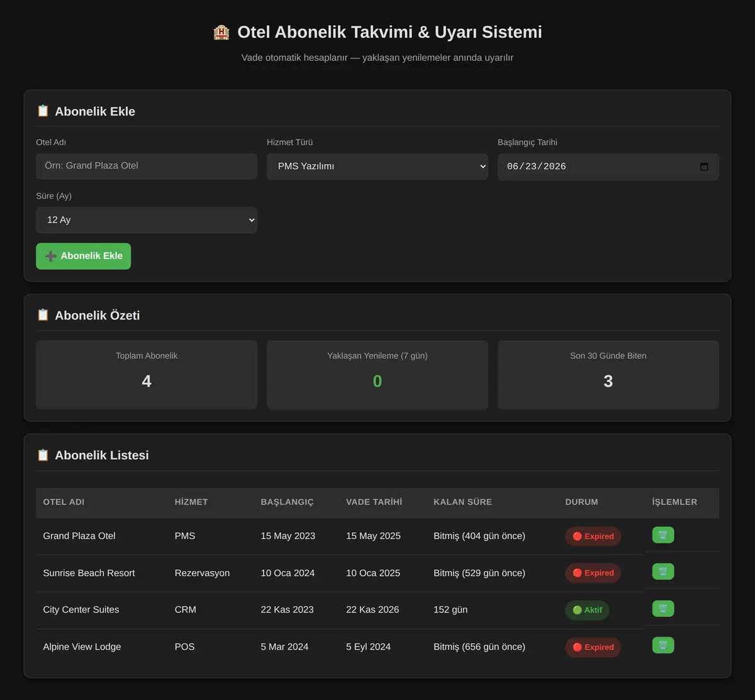The width and height of the screenshot is (755, 700).
Task: Click the Expired badge for Sunrise Beach Resort
Action: tap(593, 573)
